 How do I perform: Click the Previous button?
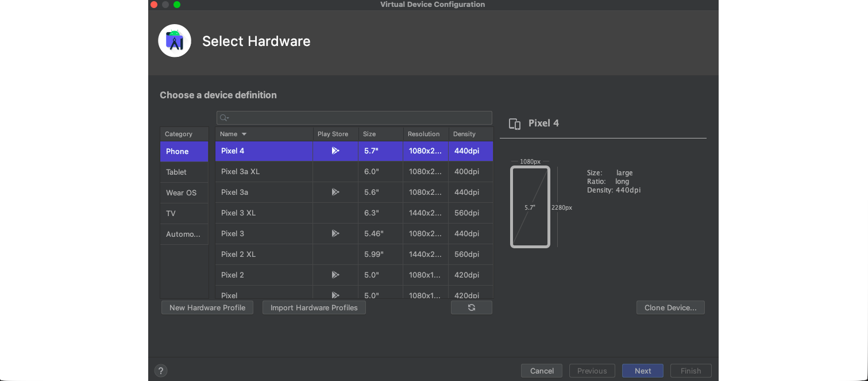tap(592, 371)
